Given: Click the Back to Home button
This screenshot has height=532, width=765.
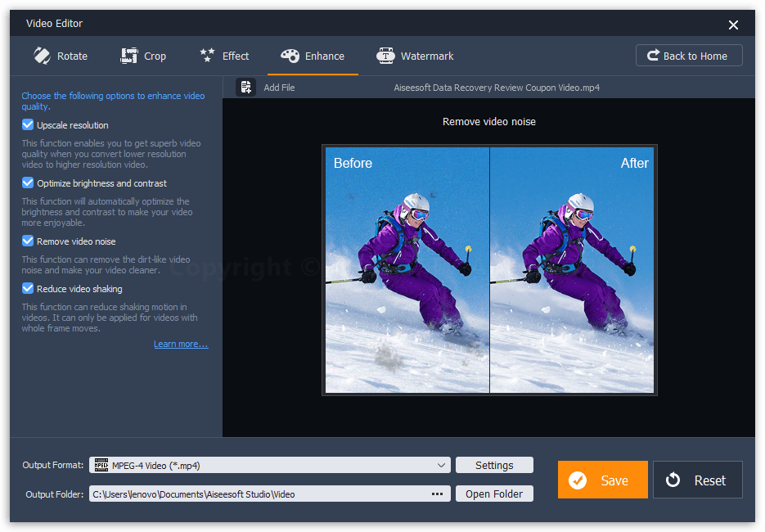Looking at the screenshot, I should point(689,55).
